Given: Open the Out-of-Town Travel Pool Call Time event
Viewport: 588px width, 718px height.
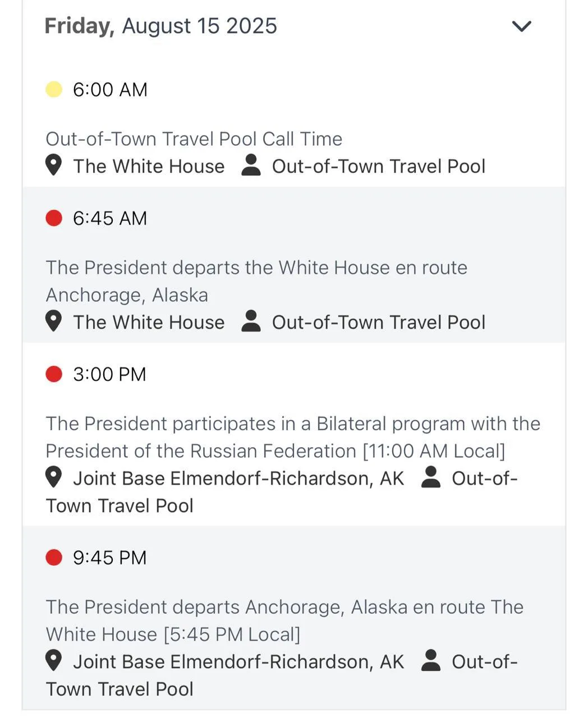Looking at the screenshot, I should (x=194, y=139).
